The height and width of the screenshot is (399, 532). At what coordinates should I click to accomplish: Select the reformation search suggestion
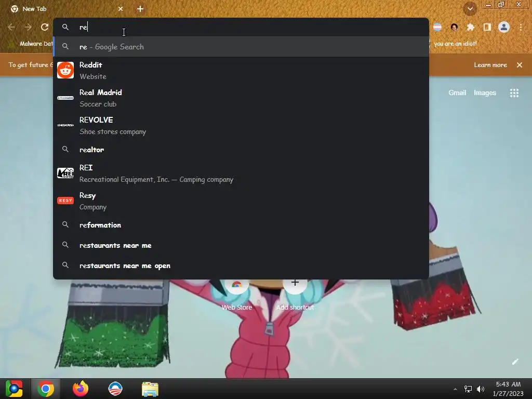(241, 225)
